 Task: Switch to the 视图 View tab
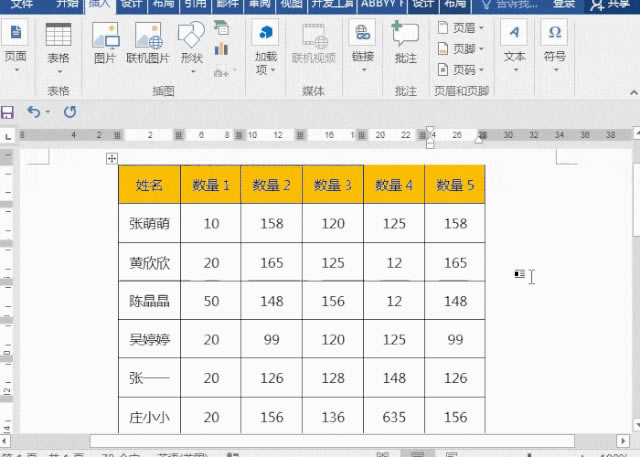(x=291, y=4)
